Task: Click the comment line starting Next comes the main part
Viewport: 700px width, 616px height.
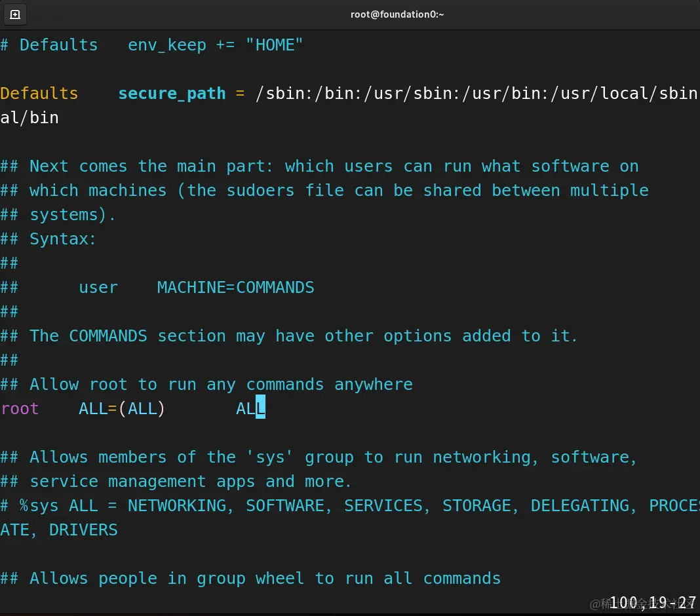Action: click(319, 166)
